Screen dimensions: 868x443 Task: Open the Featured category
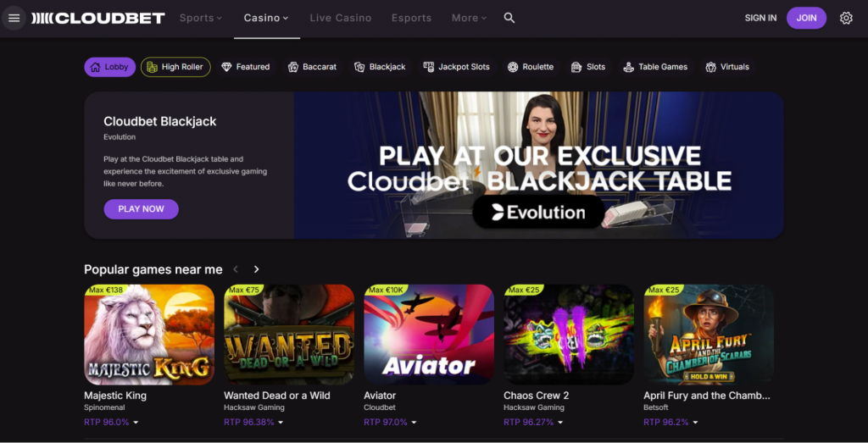246,67
